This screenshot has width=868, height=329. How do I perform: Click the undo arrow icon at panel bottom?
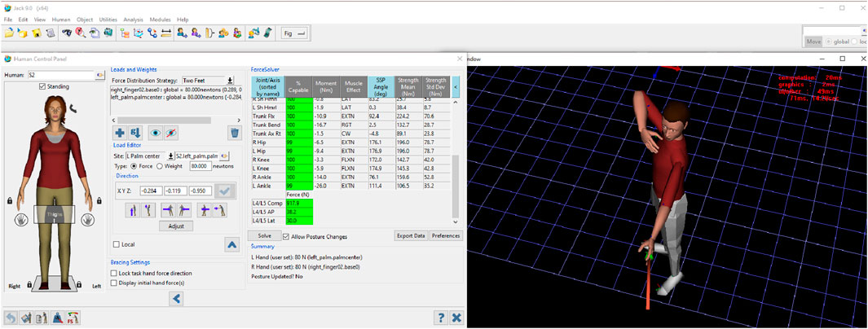point(11,318)
